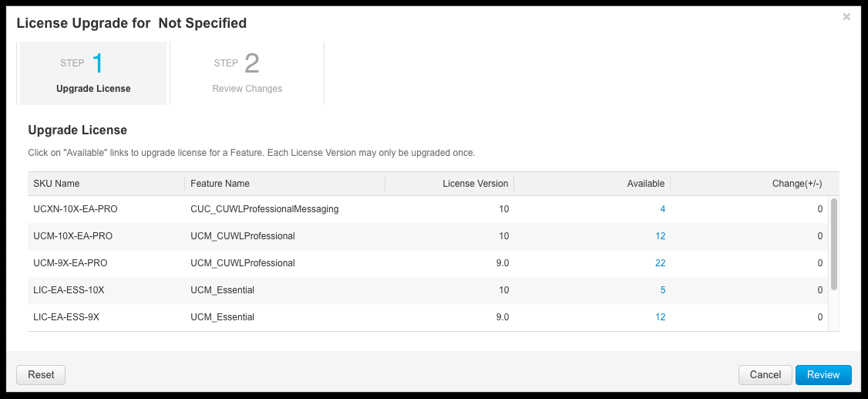Open Available link 12 for LIC-EA-ESS-9X
This screenshot has height=399, width=868.
point(660,317)
